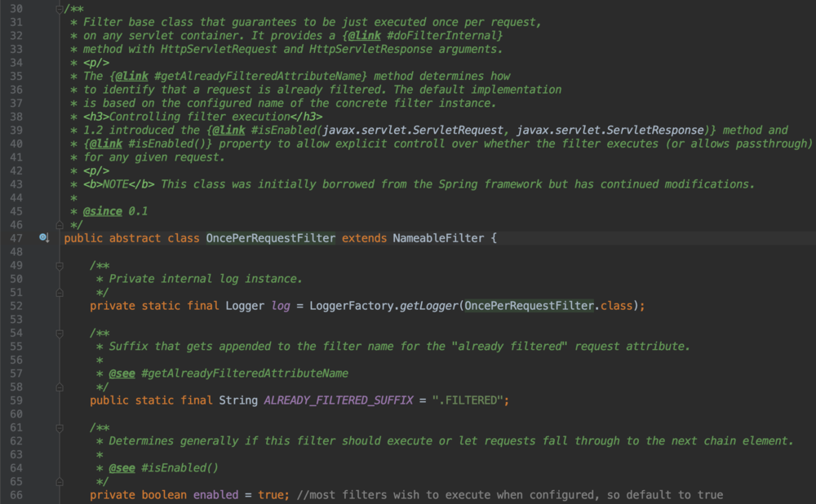Collapse the enabled Javadoc comment at line 61
This screenshot has height=504, width=816.
[60, 428]
